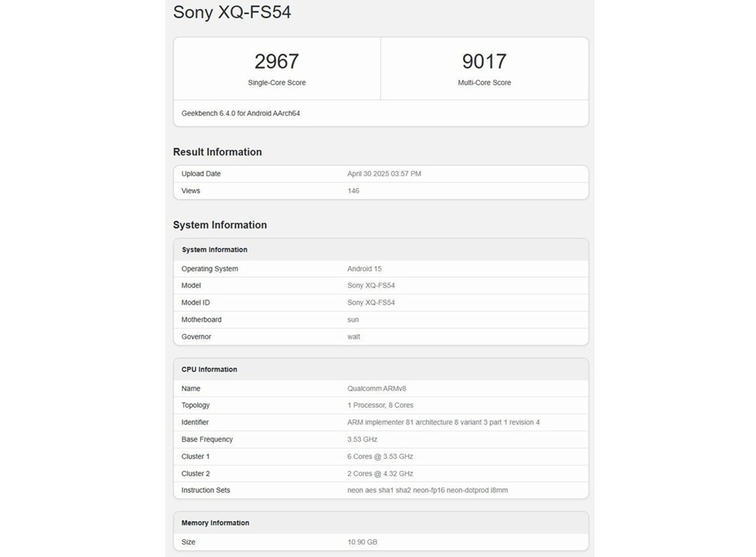Select the Android 15 value

(365, 269)
